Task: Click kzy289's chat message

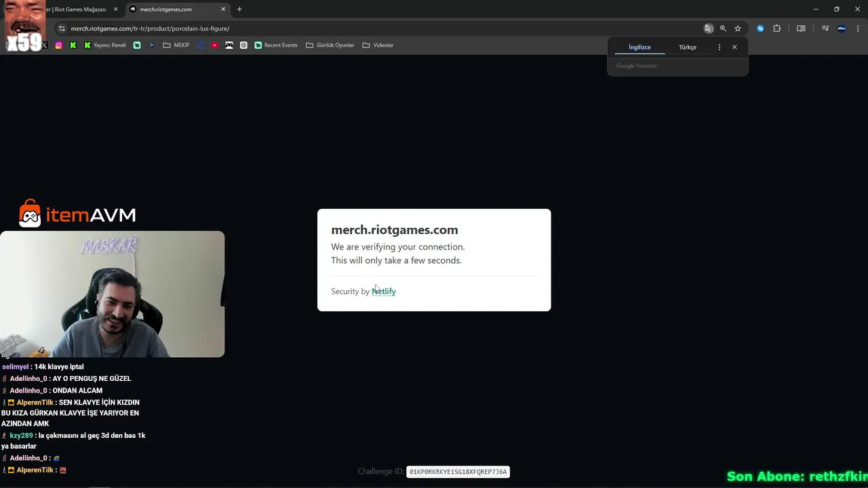Action: tap(73, 441)
